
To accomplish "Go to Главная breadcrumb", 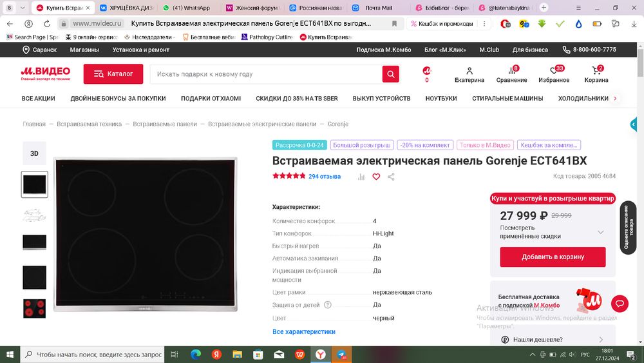I will [x=34, y=124].
